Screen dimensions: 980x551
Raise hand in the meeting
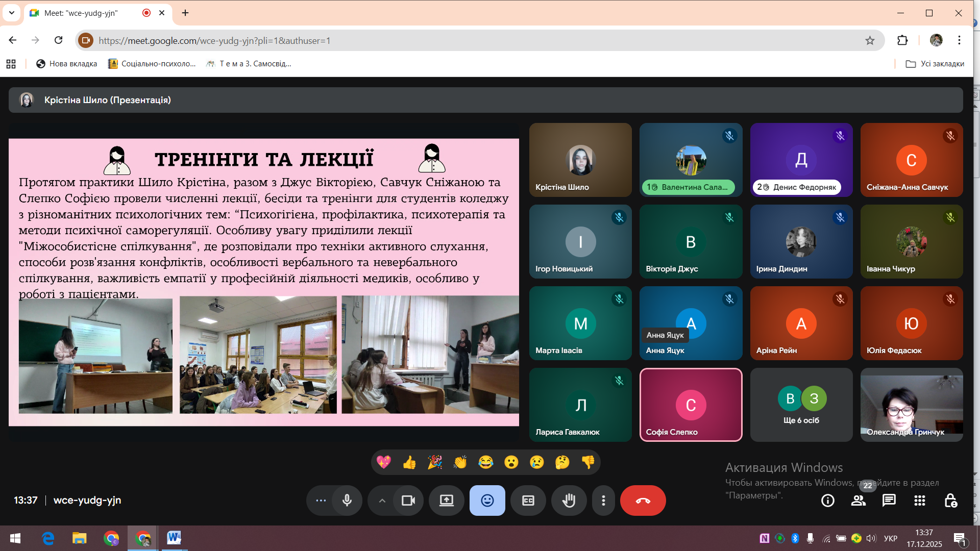pyautogui.click(x=569, y=500)
